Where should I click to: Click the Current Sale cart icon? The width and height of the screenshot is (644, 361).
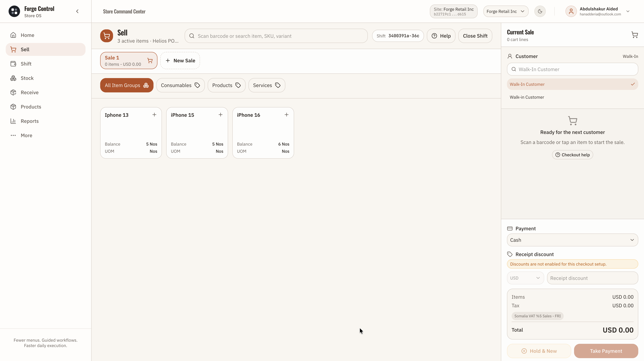[635, 35]
